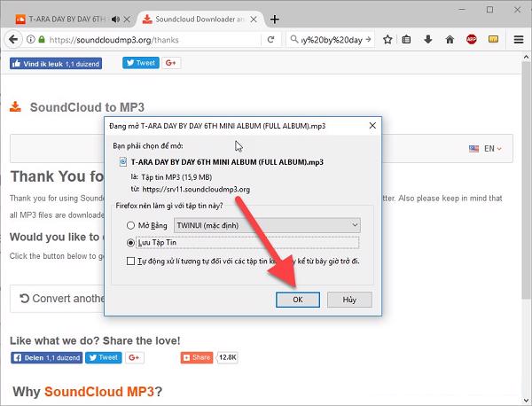
Task: Click the Tweet button under the address bar
Action: coord(140,63)
